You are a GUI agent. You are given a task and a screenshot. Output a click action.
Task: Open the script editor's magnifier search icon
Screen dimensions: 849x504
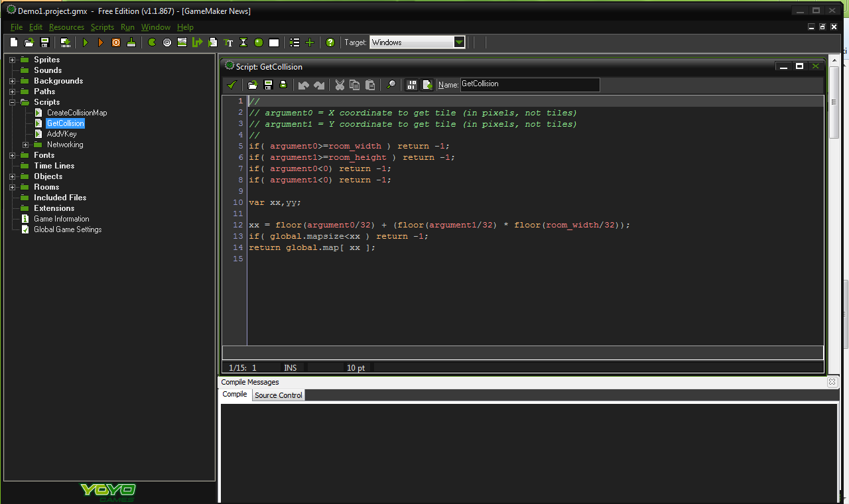pyautogui.click(x=391, y=85)
